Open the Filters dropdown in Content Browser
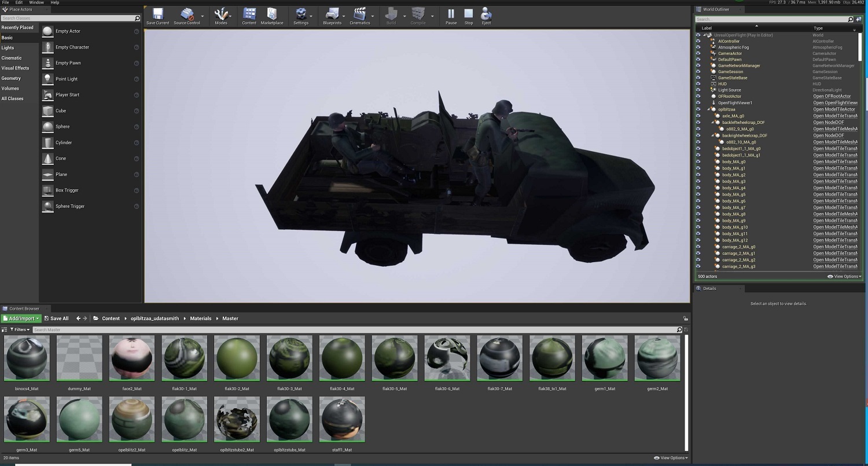 pyautogui.click(x=20, y=329)
